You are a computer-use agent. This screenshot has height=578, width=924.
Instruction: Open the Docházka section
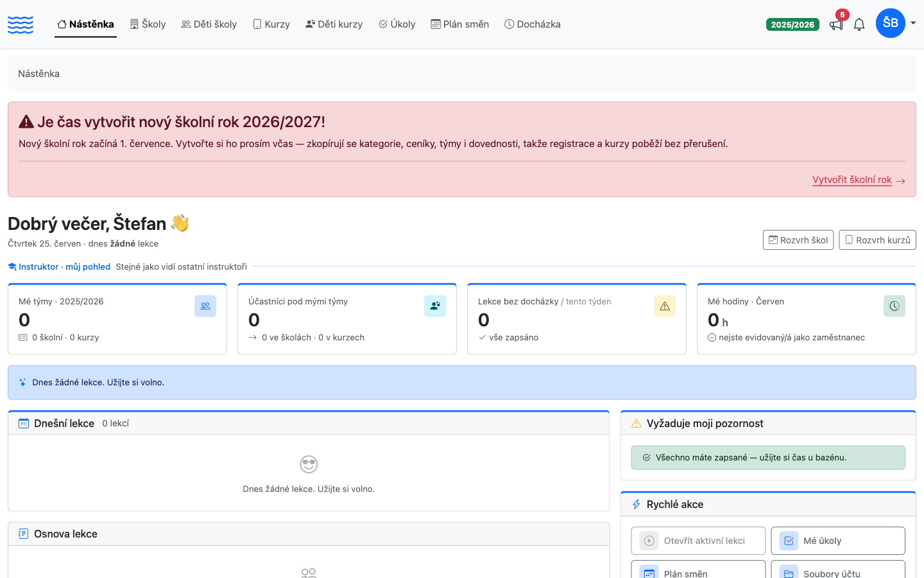click(x=533, y=24)
